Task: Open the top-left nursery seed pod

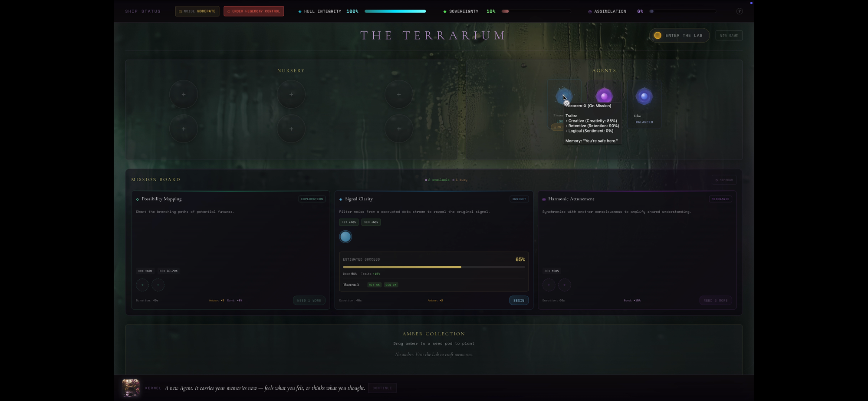Action: tap(184, 94)
